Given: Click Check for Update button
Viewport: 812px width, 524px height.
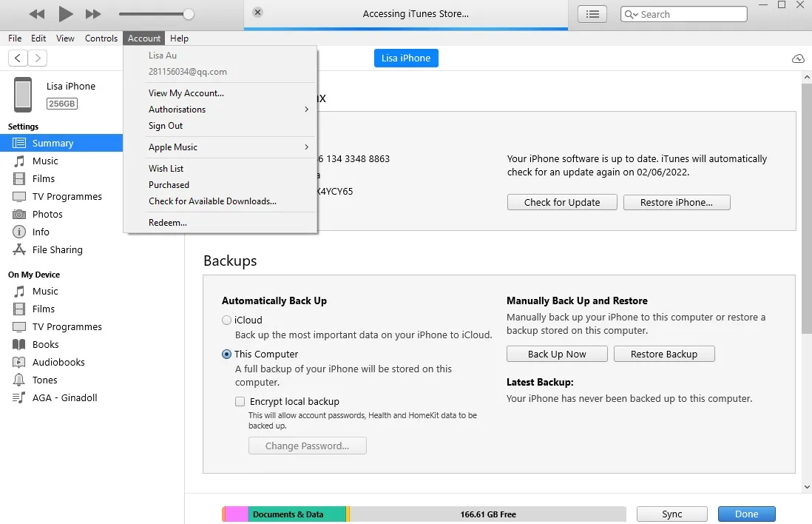Looking at the screenshot, I should (x=562, y=202).
